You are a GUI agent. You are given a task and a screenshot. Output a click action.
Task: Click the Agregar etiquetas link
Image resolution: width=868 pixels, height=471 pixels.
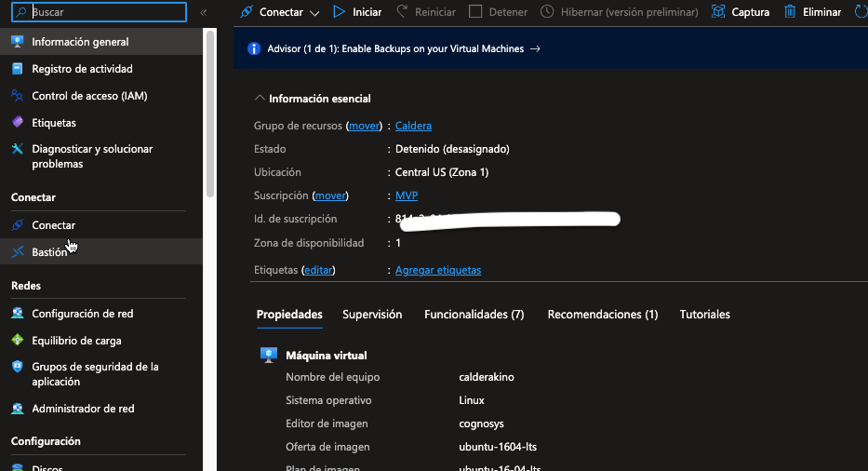click(x=438, y=270)
